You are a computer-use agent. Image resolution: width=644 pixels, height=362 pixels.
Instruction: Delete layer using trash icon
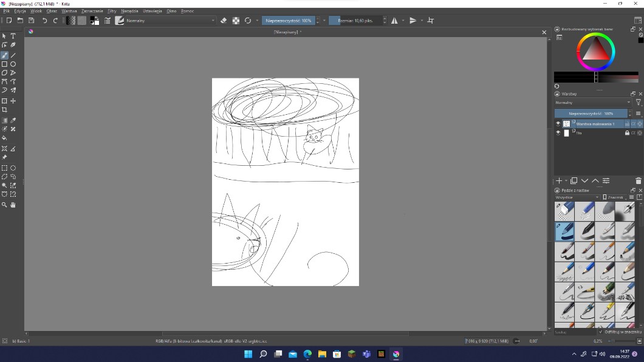638,181
